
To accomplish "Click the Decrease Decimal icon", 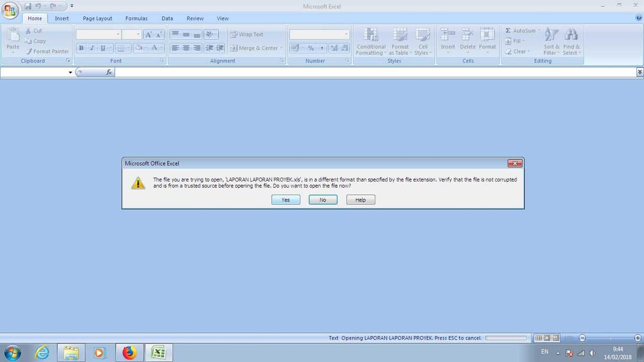I will (x=345, y=48).
